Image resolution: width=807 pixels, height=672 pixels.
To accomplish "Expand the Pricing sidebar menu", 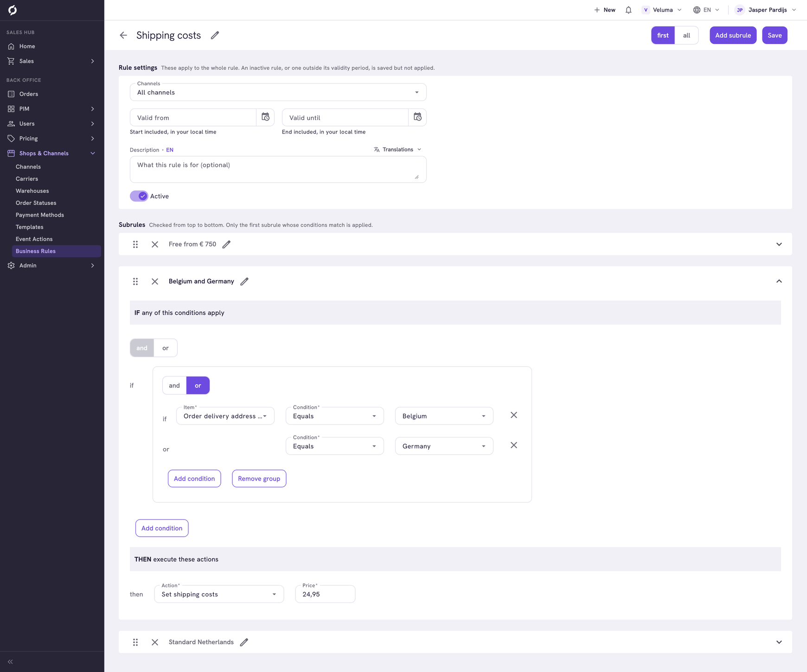I will point(52,139).
